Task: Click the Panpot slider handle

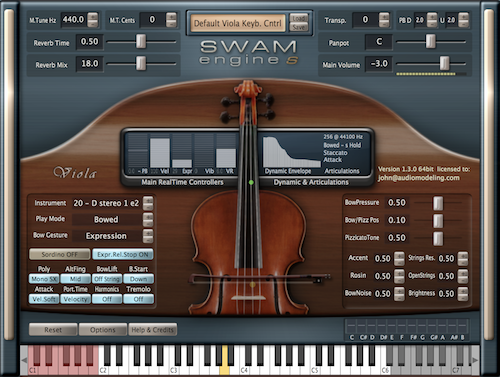Action: pyautogui.click(x=430, y=41)
